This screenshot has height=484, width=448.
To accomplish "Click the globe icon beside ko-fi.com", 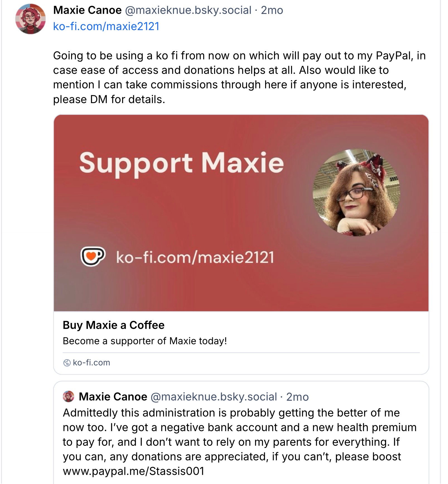I will coord(67,363).
